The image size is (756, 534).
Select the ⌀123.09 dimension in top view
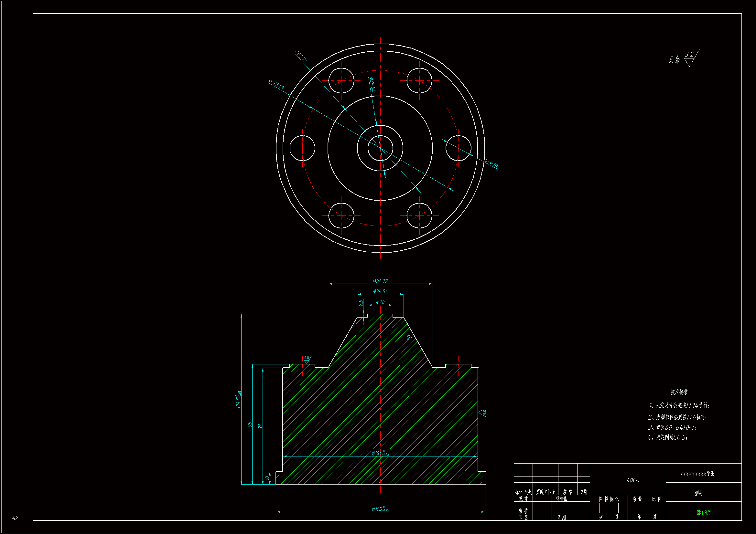[x=276, y=84]
